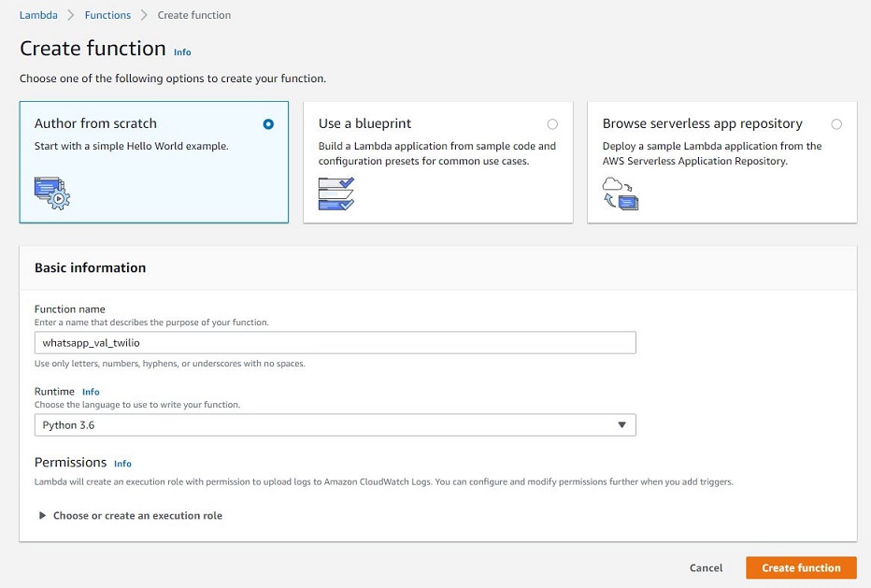The height and width of the screenshot is (588, 871).
Task: Focus the Function name input field
Action: tap(335, 343)
